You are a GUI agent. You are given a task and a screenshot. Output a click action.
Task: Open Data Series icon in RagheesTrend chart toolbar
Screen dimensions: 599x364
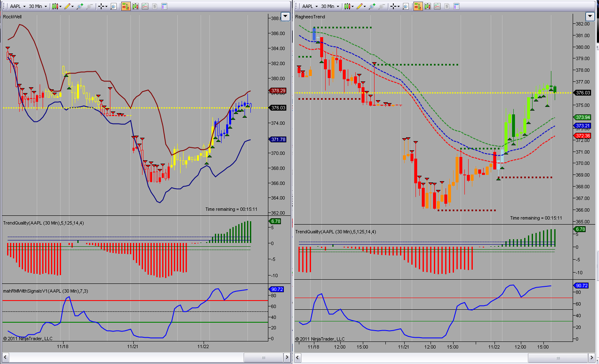428,6
